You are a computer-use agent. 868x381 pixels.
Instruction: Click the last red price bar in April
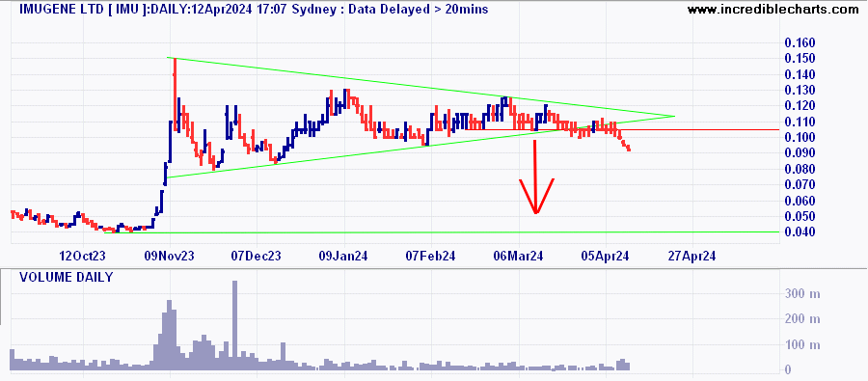(x=628, y=149)
